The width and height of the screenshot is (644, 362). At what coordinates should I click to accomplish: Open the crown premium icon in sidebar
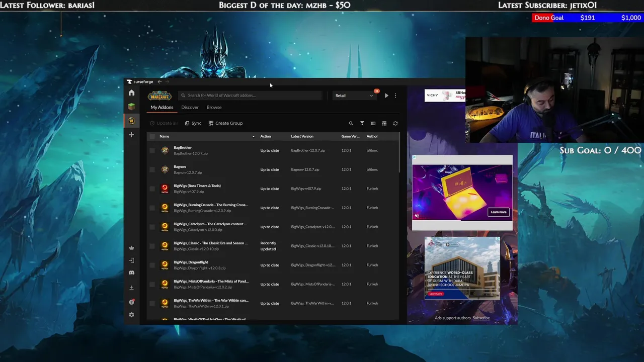(131, 248)
